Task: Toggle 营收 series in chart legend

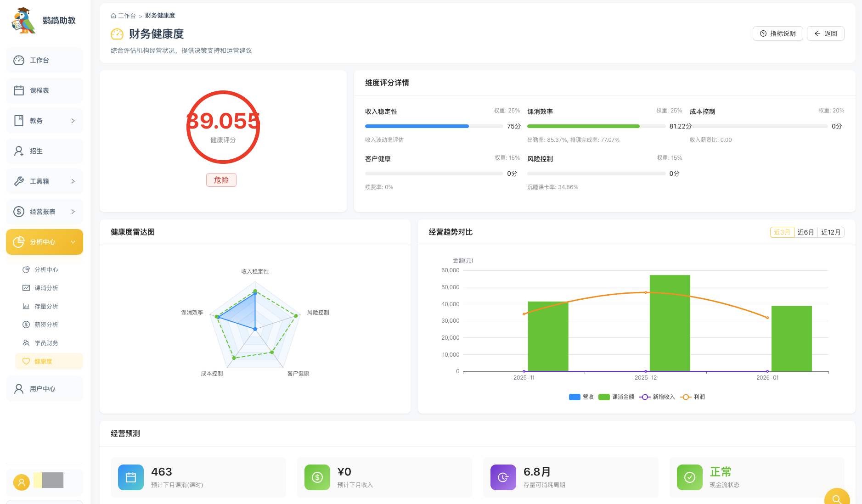Action: click(x=581, y=397)
